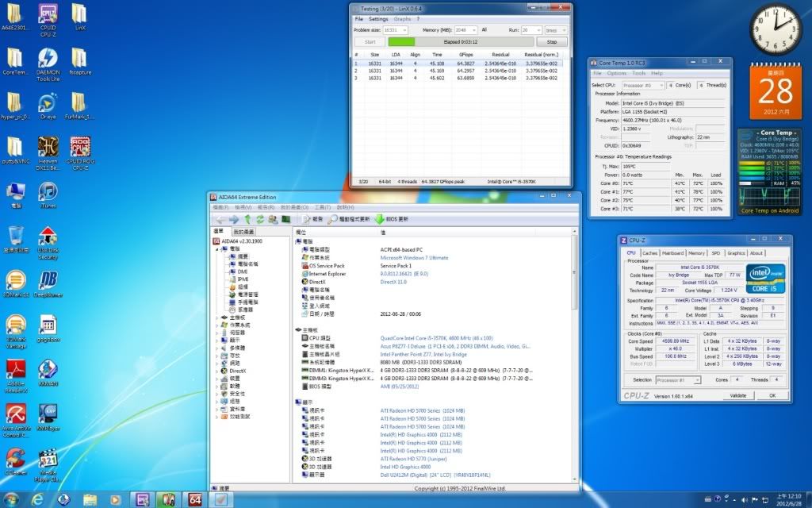
Task: Click the AIDA64 vertical scrollbar thumb
Action: click(x=574, y=271)
